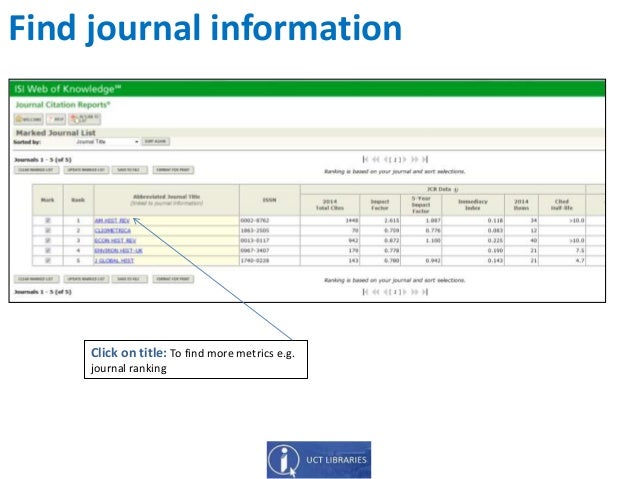Click Save to File above the table
Image resolution: width=638 pixels, height=479 pixels.
click(x=129, y=170)
